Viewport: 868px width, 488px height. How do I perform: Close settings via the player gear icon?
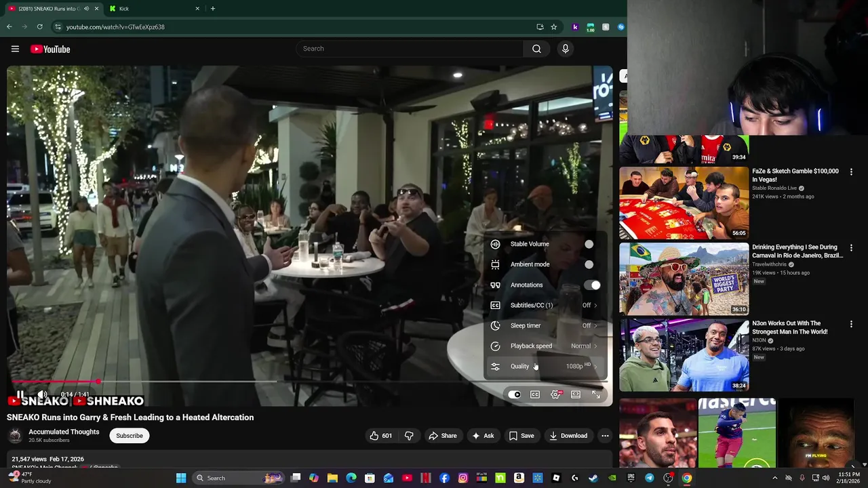pyautogui.click(x=555, y=394)
